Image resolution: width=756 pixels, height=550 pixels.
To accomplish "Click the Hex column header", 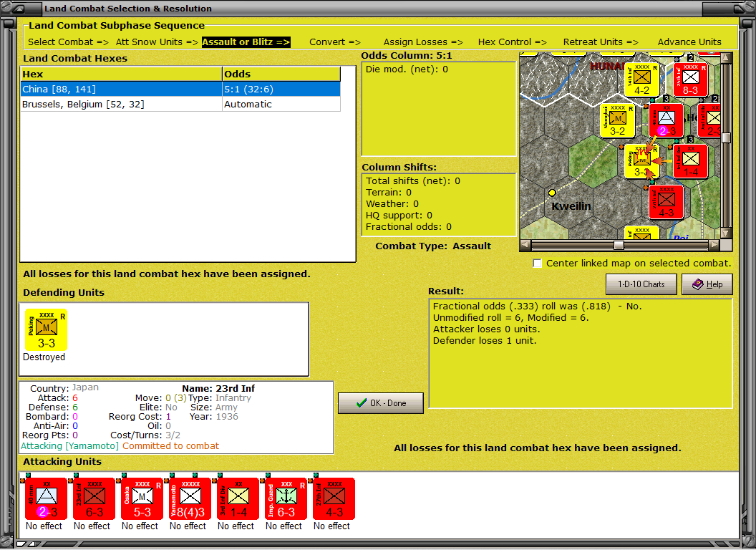I will [122, 74].
